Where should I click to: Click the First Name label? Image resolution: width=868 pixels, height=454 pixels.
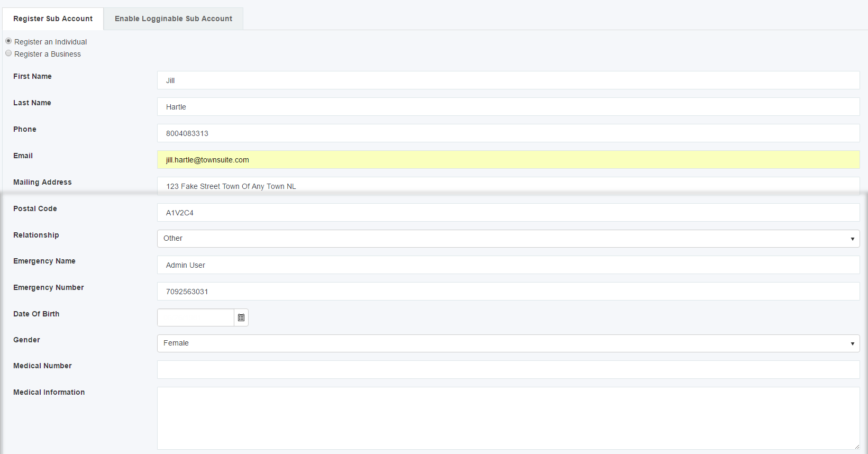pos(32,76)
